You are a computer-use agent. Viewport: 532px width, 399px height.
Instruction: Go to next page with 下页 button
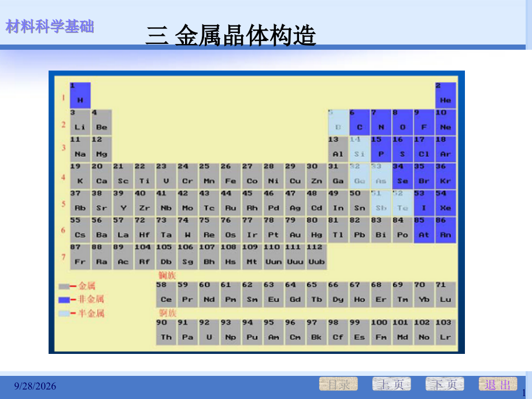445,384
